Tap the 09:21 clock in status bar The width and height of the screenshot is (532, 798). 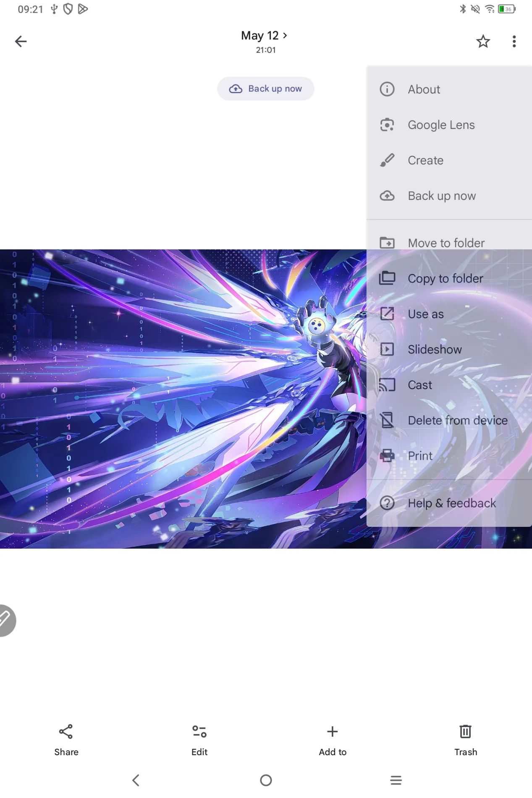(x=31, y=9)
